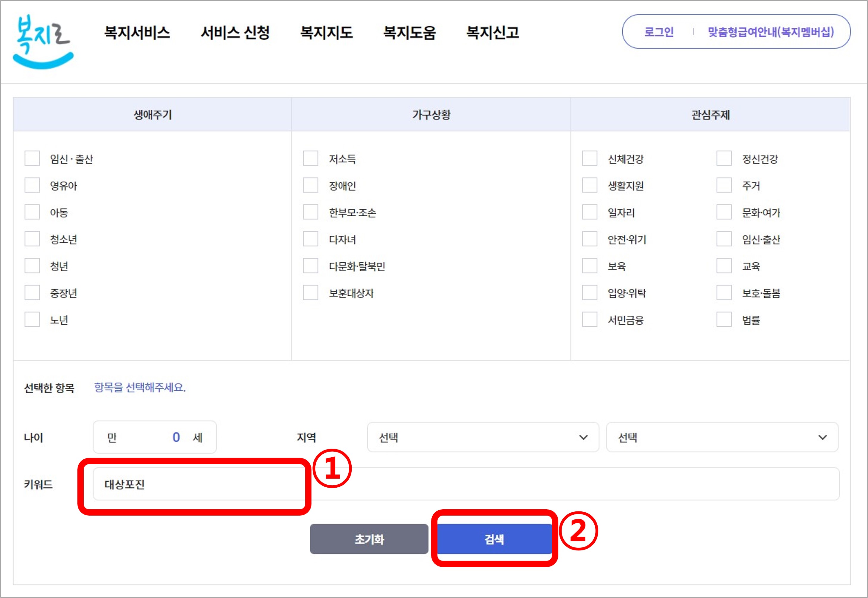The image size is (868, 598).
Task: Open the 복지지도 menu item
Action: [326, 33]
